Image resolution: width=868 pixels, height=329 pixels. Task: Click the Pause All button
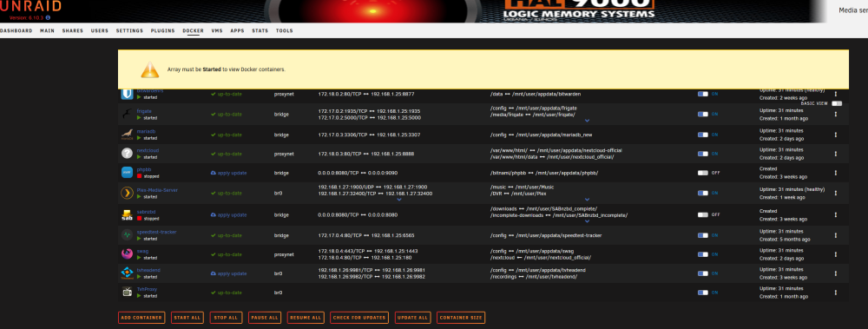coord(265,318)
